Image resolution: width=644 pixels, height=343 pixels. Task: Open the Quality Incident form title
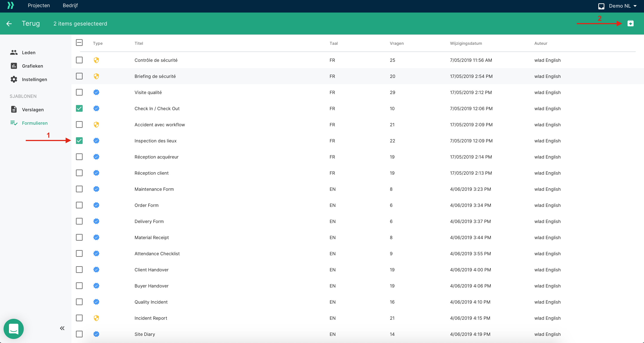point(151,302)
